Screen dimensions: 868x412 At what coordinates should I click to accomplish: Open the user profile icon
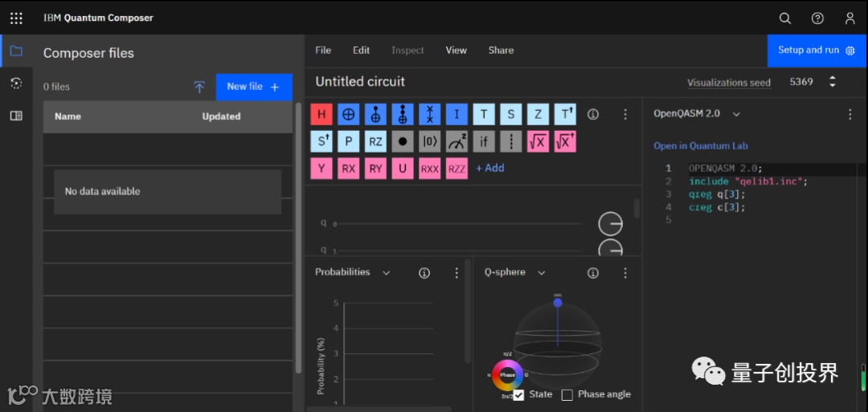[x=850, y=18]
